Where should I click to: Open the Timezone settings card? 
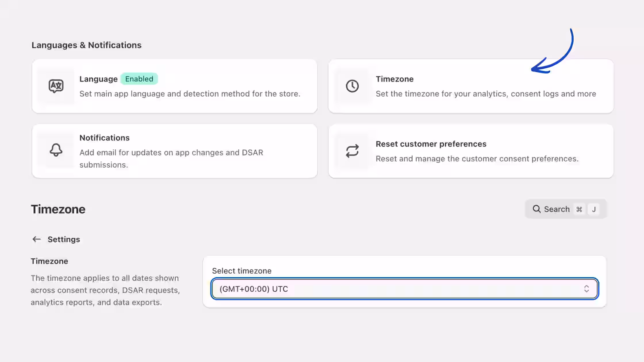click(471, 86)
